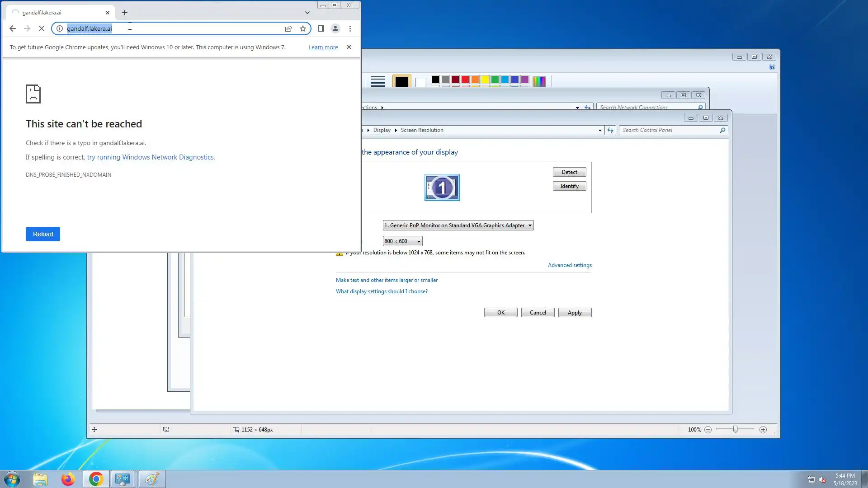Launch Firefox from the taskbar
Viewport: 868px width, 488px height.
pos(68,479)
